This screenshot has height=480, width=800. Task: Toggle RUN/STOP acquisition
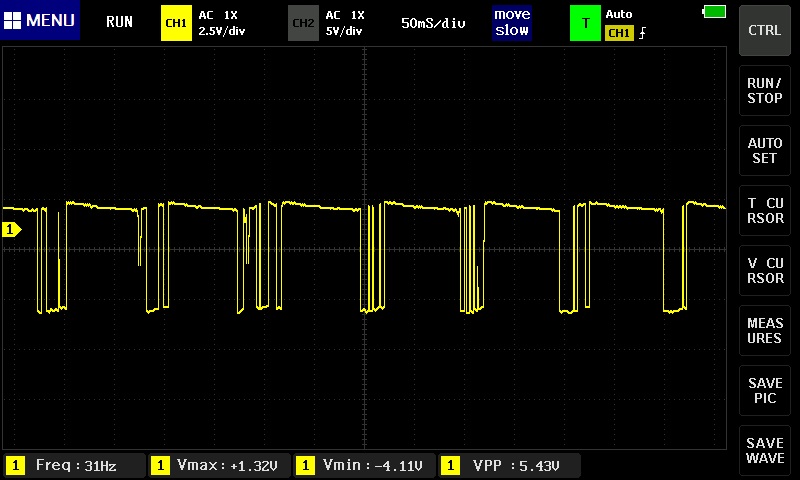[764, 90]
